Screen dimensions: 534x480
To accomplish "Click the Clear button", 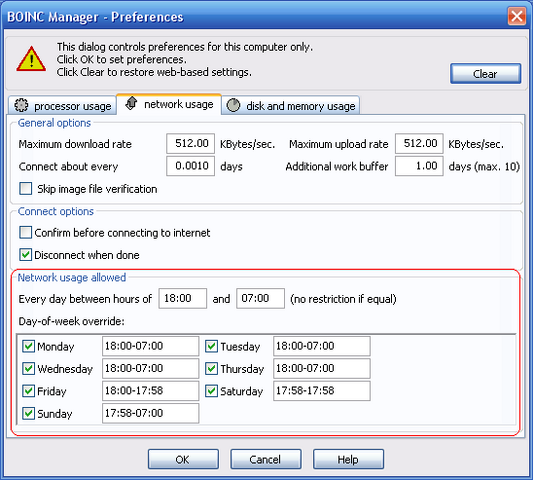I will 485,74.
